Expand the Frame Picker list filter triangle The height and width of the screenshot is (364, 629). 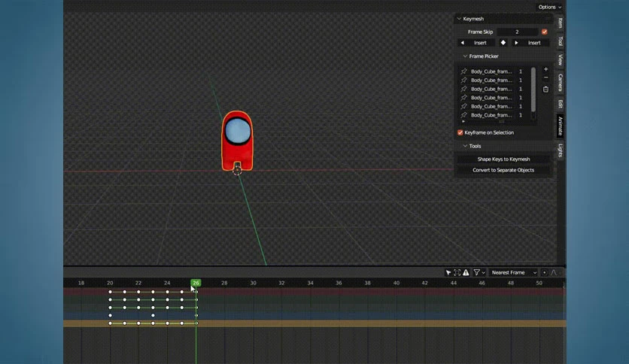pos(463,122)
